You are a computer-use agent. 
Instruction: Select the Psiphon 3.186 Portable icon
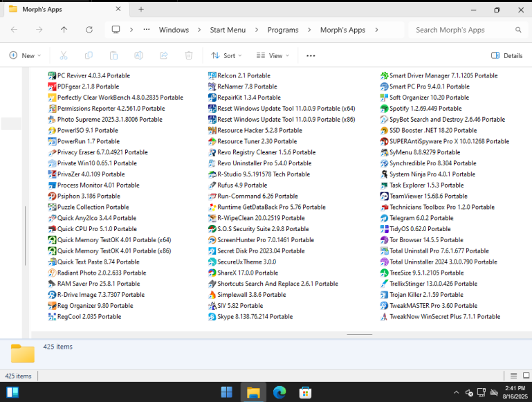click(52, 196)
